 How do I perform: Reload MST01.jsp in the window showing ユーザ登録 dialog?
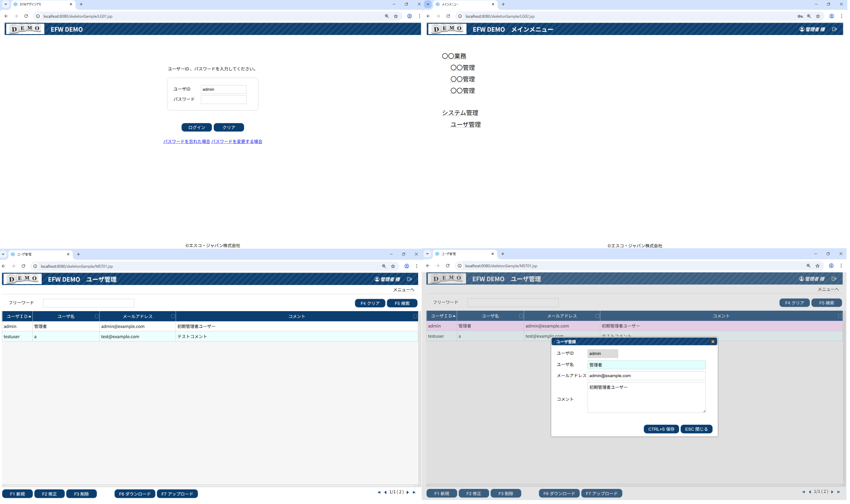point(448,266)
